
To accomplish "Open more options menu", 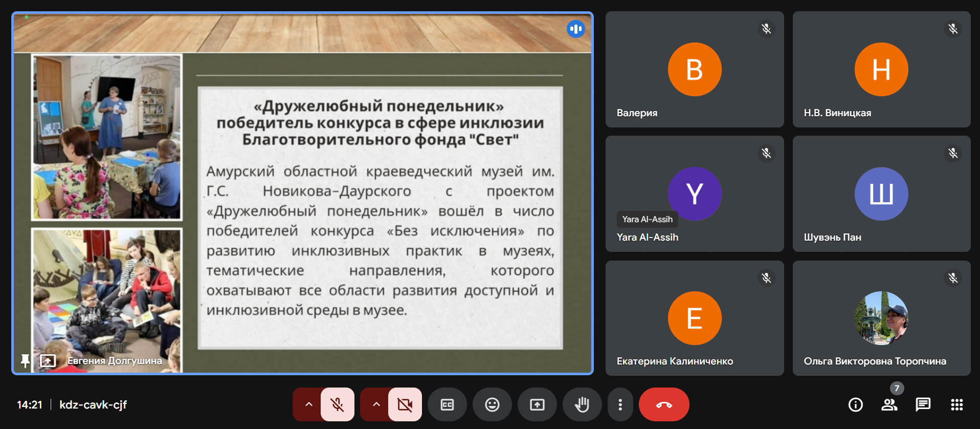I will click(x=620, y=404).
